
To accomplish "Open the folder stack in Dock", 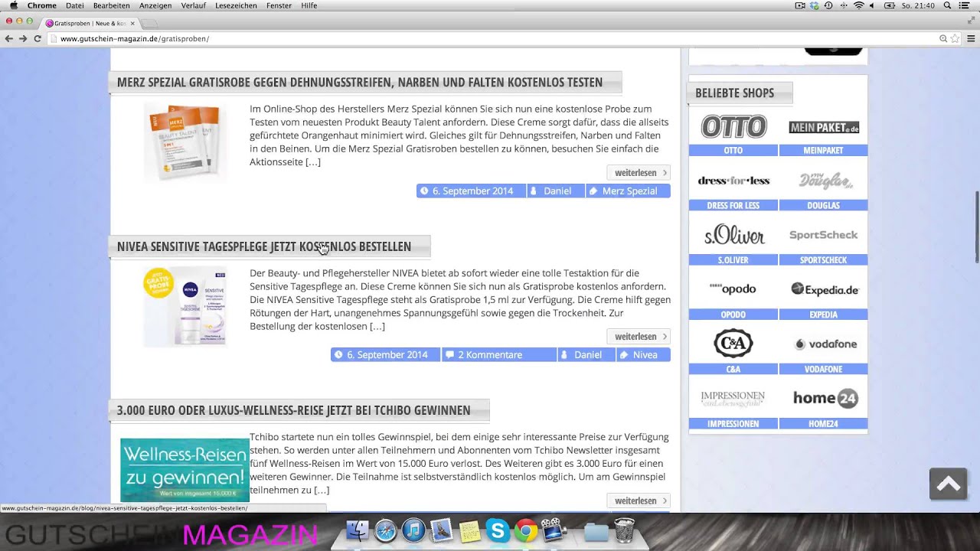I will (x=596, y=531).
